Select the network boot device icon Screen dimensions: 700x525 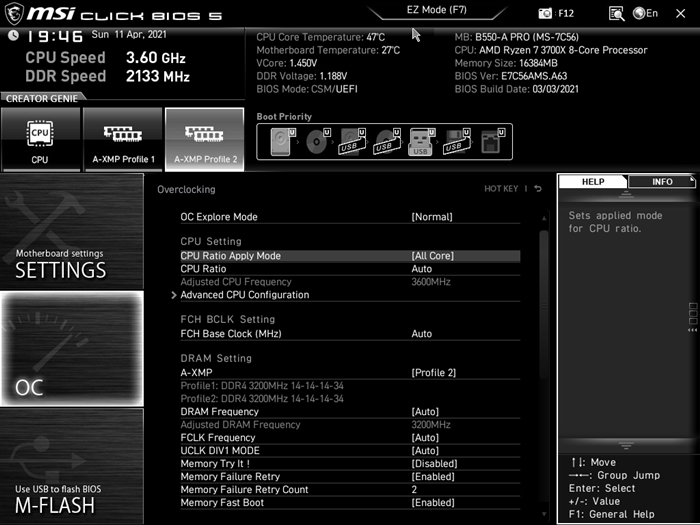(x=492, y=142)
